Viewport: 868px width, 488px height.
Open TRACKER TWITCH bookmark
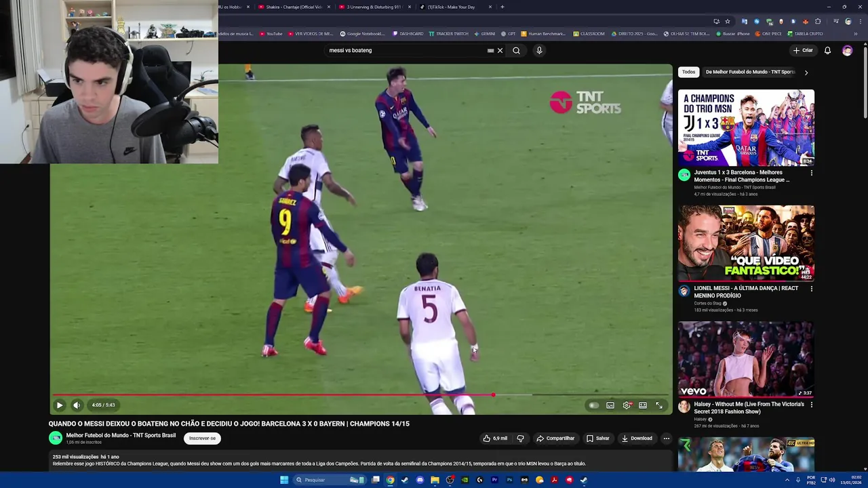coord(449,33)
